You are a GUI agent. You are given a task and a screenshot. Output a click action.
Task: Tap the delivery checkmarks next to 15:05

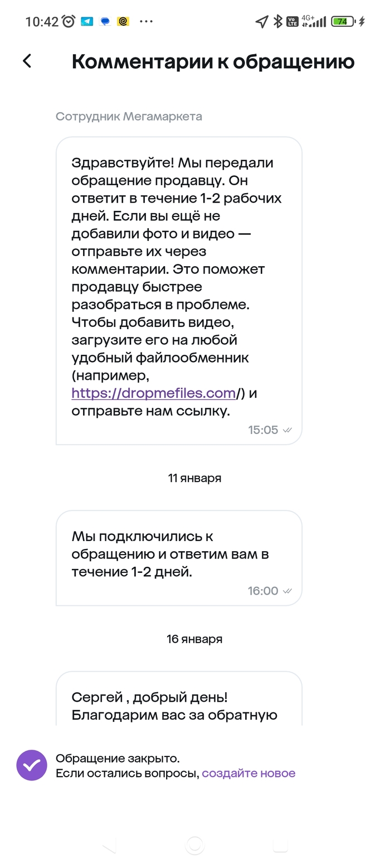click(287, 430)
